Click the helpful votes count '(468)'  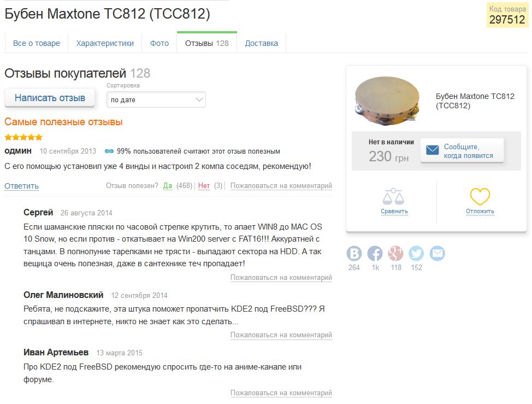184,186
